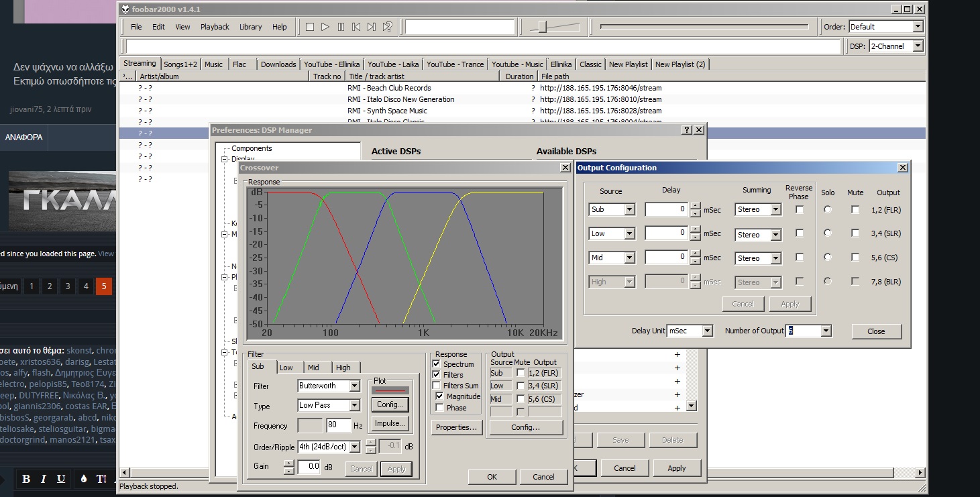Adjust the volume slider in toolbar
This screenshot has height=497, width=980.
(x=543, y=27)
